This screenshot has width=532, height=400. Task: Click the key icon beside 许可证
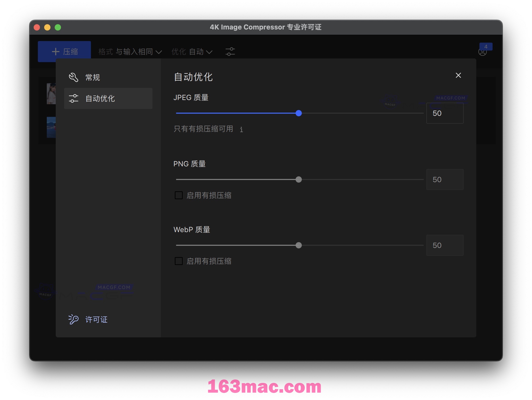tap(73, 319)
